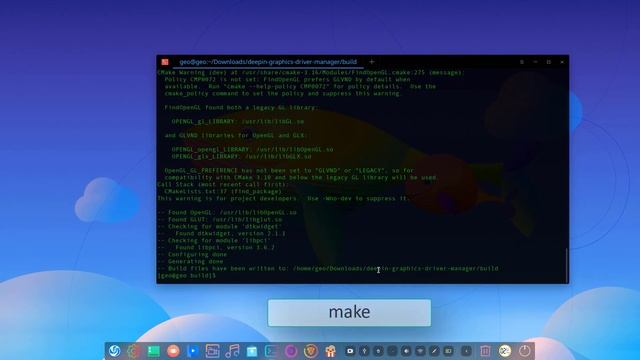Open the music player from the dock
Viewport: 640px width, 360px height.
tap(232, 351)
